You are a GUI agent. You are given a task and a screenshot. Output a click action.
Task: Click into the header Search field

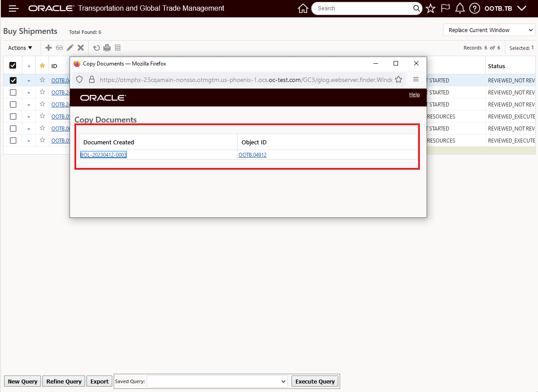(363, 8)
